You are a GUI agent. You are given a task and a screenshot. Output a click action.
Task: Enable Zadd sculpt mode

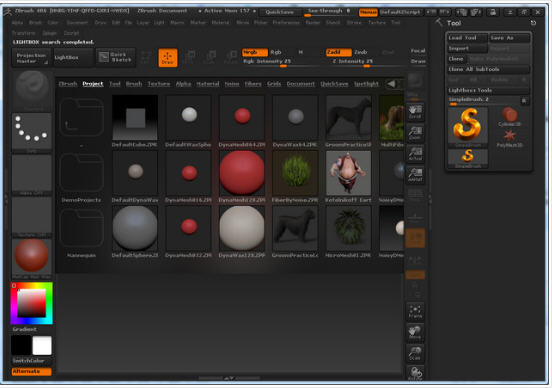pos(339,52)
